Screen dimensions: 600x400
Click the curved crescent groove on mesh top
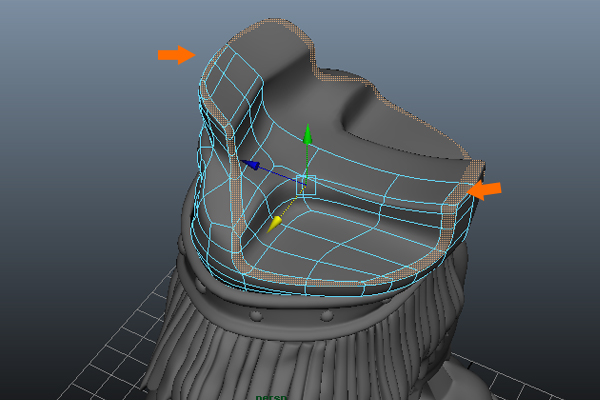click(x=380, y=130)
